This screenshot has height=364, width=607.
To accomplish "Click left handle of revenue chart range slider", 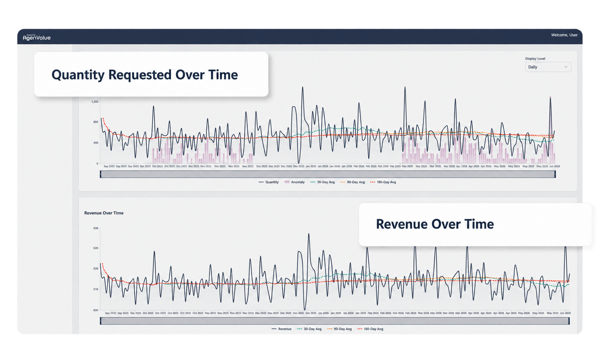I will tap(100, 321).
